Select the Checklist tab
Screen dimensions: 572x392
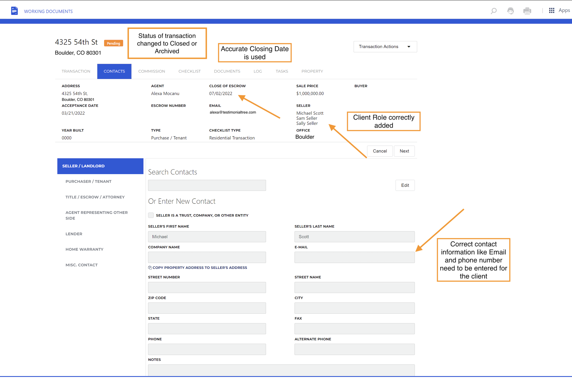189,71
